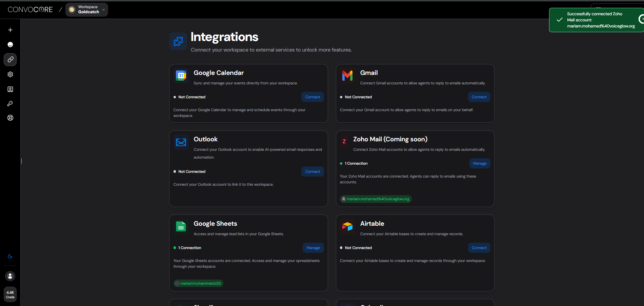Open the agents face icon in sidebar
The image size is (644, 306).
(x=10, y=45)
